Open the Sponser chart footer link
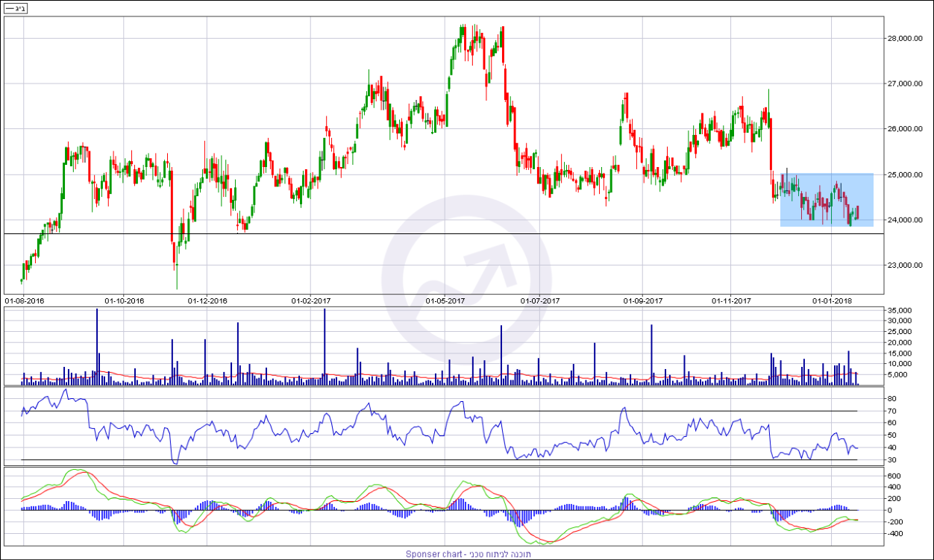 [x=468, y=554]
